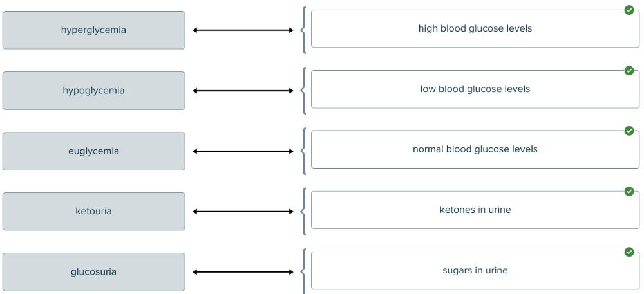644x294 pixels.
Task: Pick the ketouria term box
Action: coord(93,212)
